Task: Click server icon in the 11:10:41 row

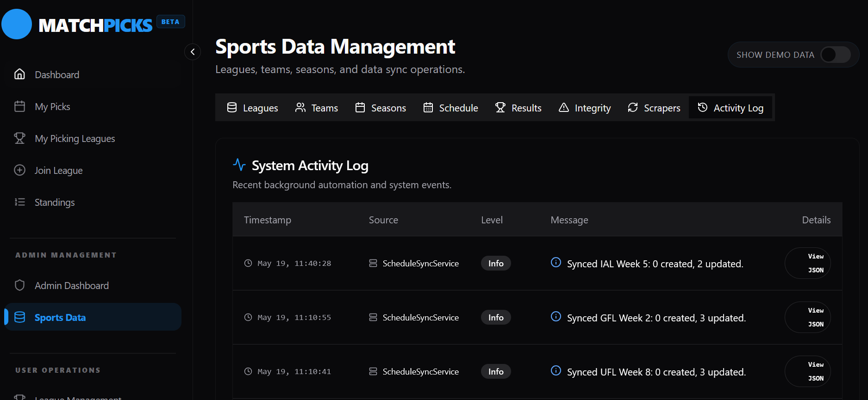Action: click(x=373, y=371)
